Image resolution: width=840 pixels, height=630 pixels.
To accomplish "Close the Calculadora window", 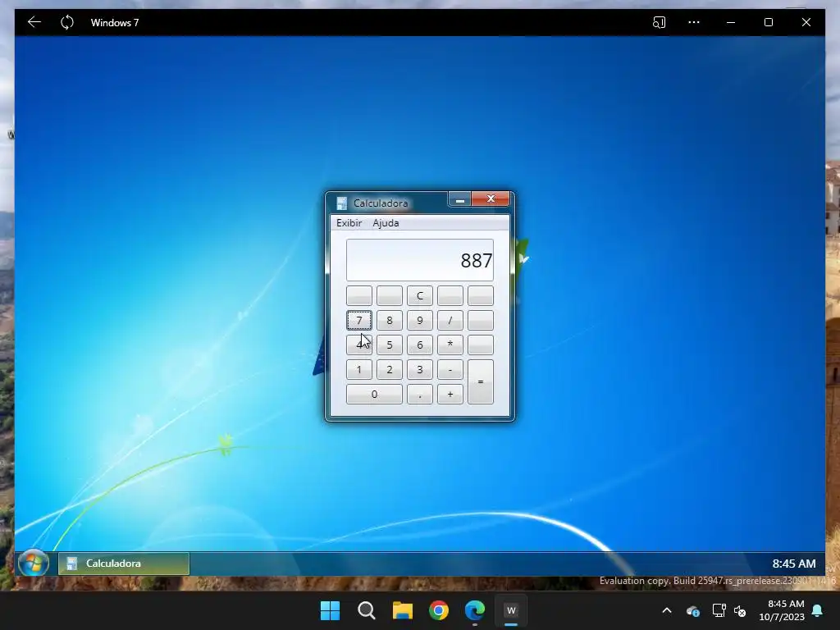I will coord(491,199).
